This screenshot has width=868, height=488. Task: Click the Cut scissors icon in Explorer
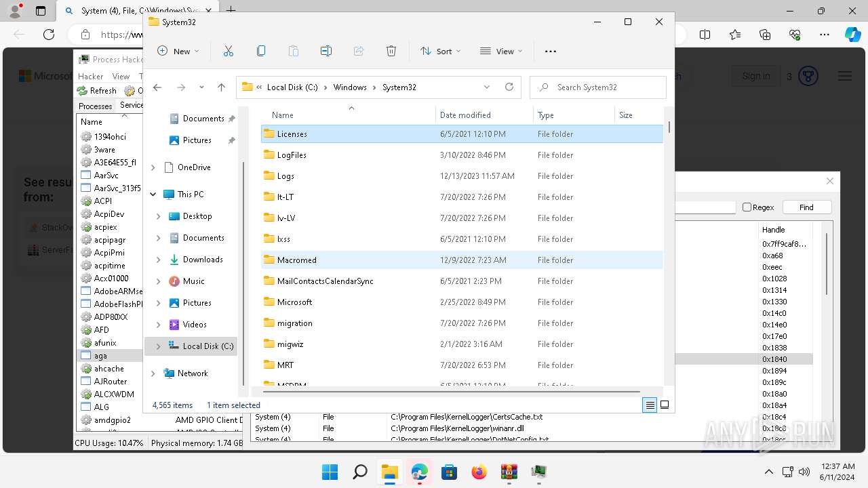tap(229, 51)
